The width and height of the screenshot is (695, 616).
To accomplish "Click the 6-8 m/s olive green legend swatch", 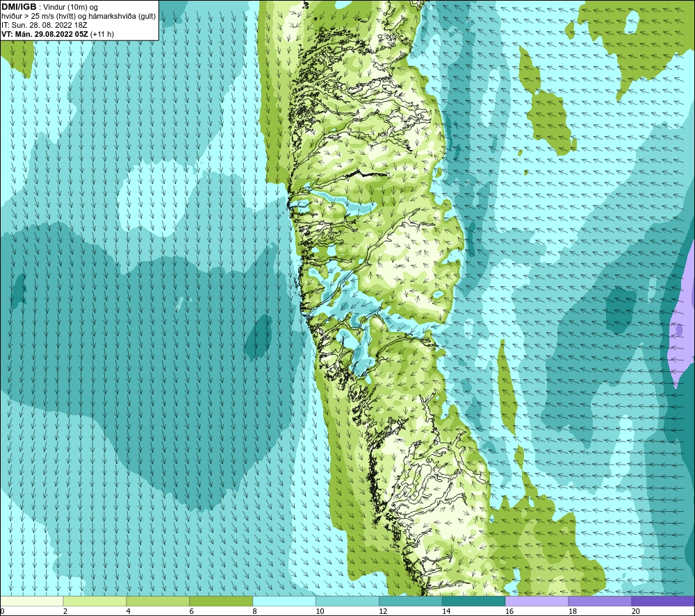I will (221, 601).
